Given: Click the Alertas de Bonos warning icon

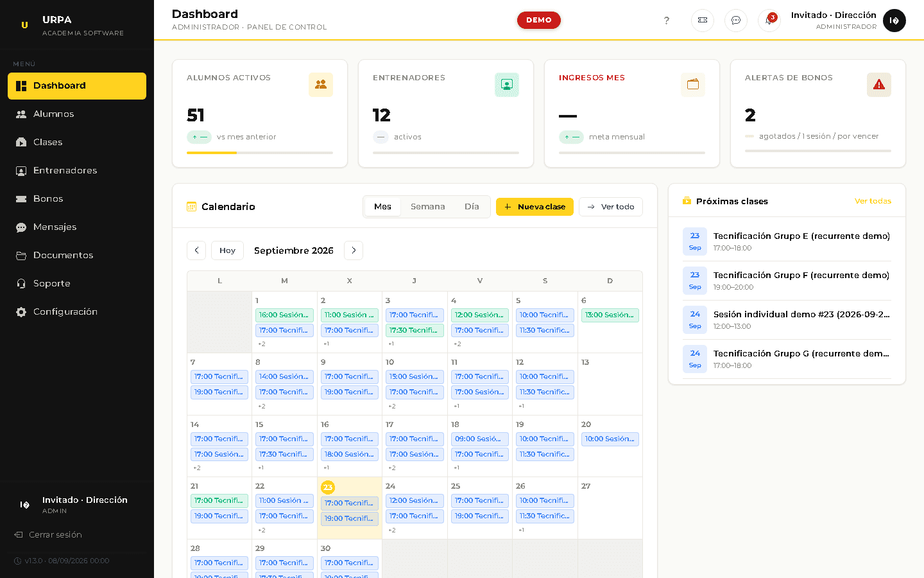Looking at the screenshot, I should pyautogui.click(x=879, y=85).
